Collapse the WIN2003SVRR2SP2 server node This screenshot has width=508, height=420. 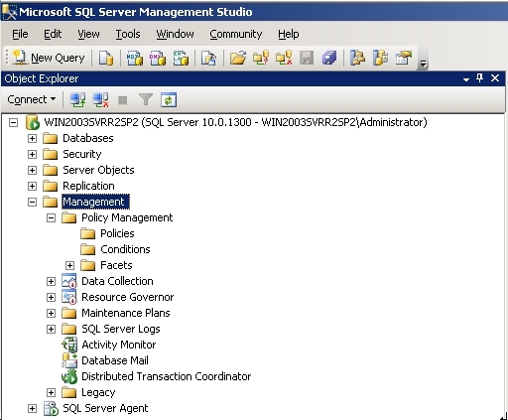click(13, 123)
